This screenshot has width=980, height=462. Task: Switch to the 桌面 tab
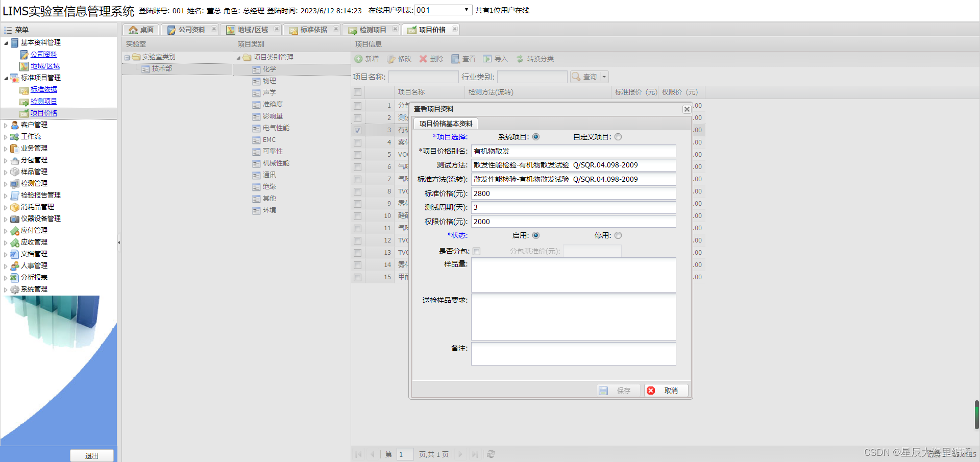coord(141,30)
